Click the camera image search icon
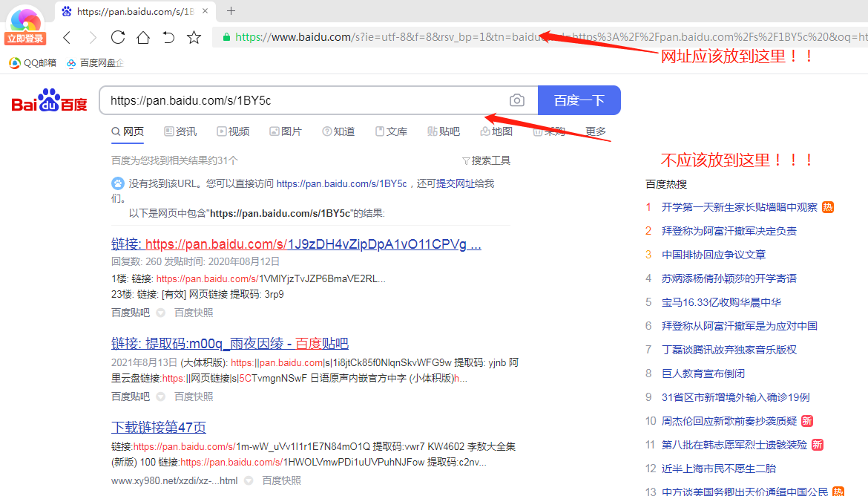Image resolution: width=868 pixels, height=496 pixels. click(x=517, y=100)
